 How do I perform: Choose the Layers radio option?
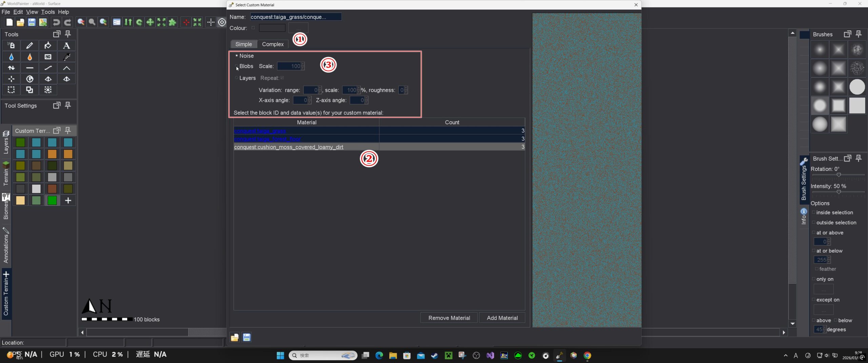click(237, 78)
